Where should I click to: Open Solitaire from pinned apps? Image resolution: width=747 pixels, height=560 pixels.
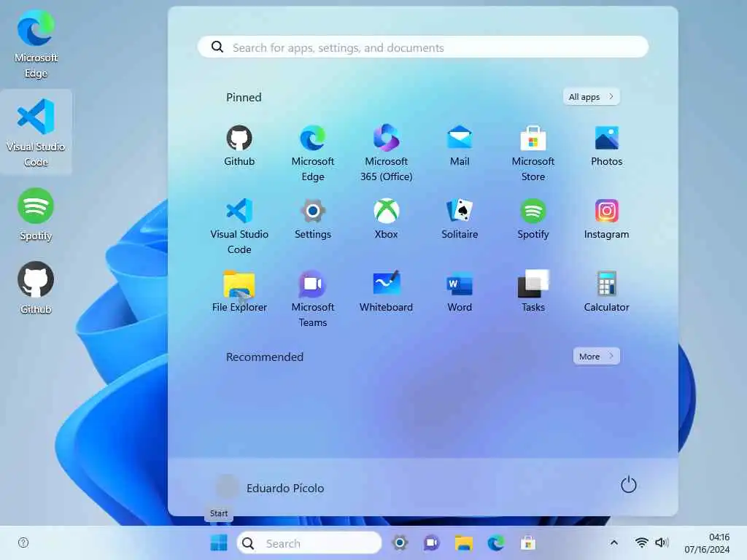tap(460, 219)
